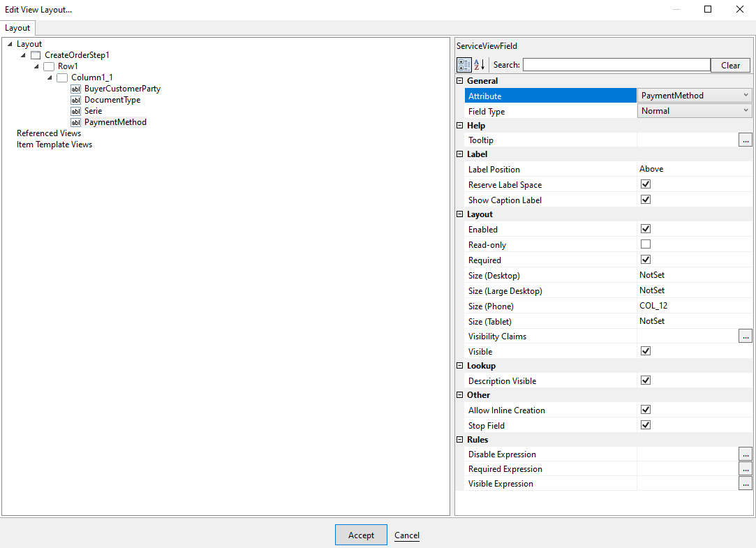Click the PaymentMethod field icon
Screen dimensions: 756x548
75,122
